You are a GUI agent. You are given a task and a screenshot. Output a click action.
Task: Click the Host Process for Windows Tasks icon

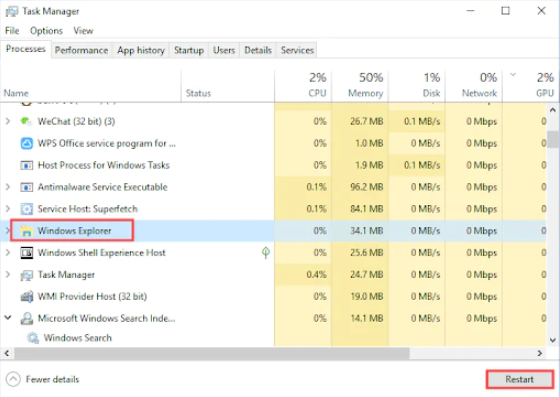pyautogui.click(x=26, y=165)
